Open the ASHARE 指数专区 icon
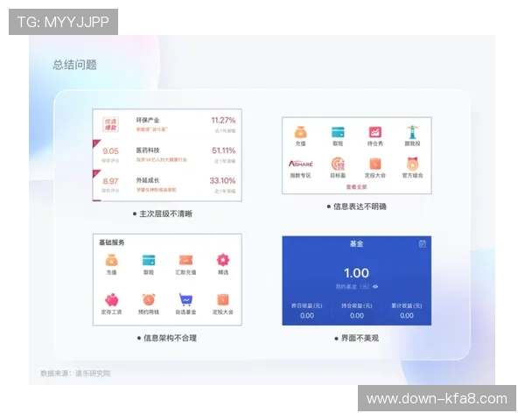This screenshot has width=525, height=420. [301, 164]
